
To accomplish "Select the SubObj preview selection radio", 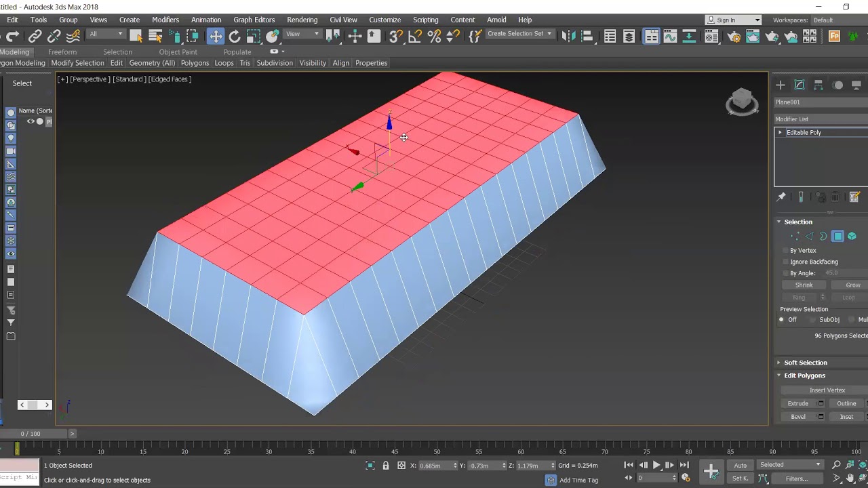I will 813,320.
